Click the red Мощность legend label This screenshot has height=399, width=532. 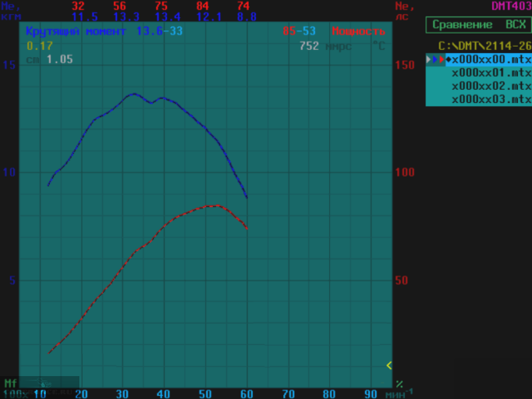click(358, 31)
